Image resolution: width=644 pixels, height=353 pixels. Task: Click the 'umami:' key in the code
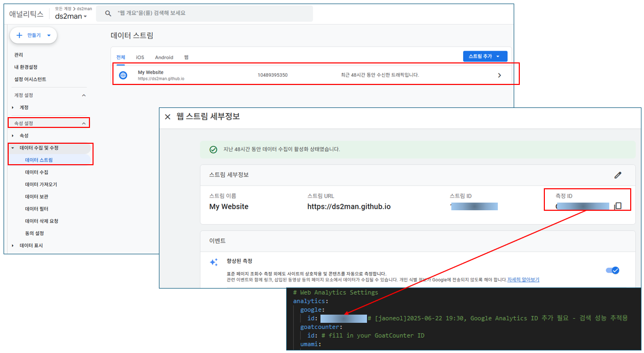(x=311, y=344)
